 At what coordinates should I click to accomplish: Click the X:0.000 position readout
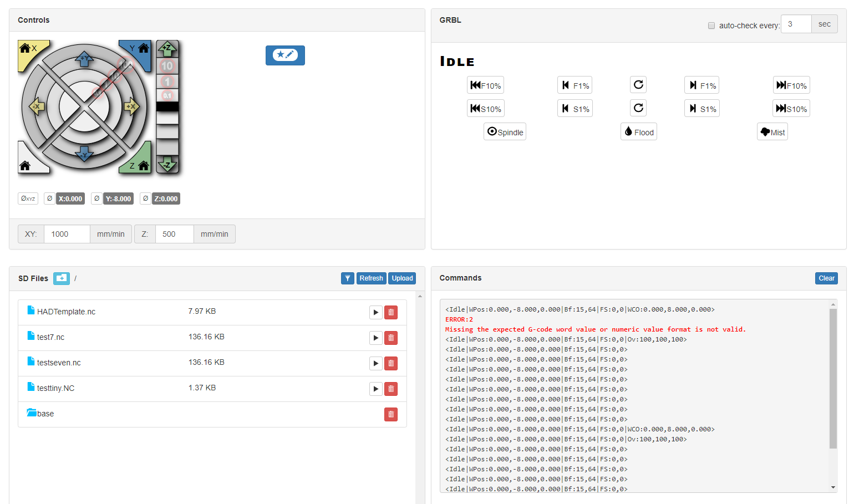coord(70,198)
